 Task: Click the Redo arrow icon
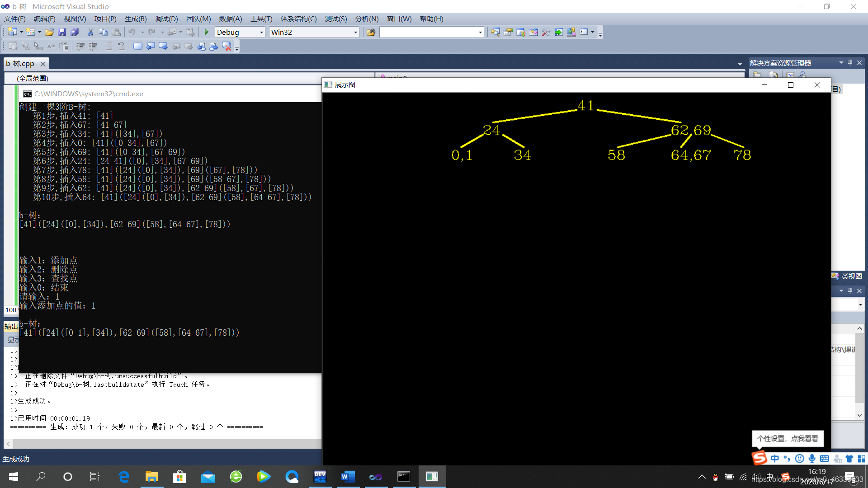[x=152, y=32]
